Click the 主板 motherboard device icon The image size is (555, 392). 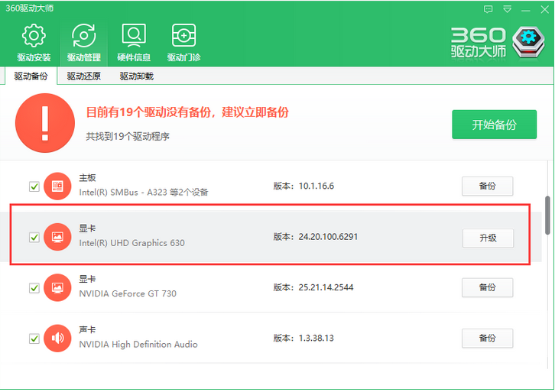[57, 186]
